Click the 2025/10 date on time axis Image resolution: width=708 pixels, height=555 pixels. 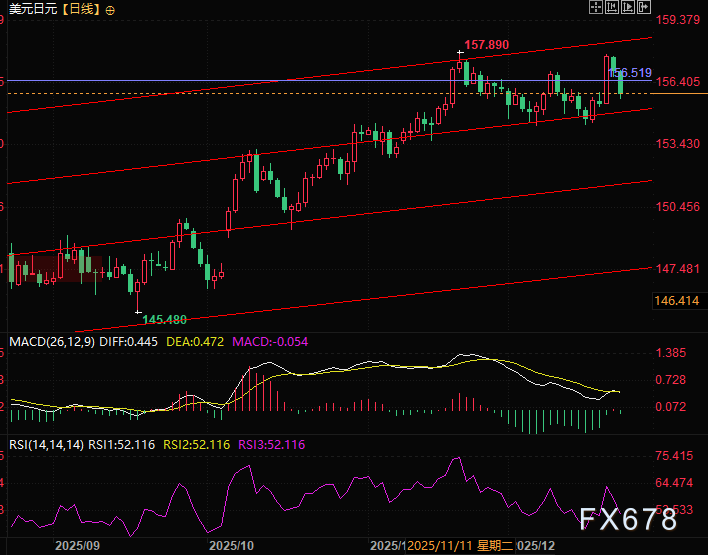click(231, 547)
